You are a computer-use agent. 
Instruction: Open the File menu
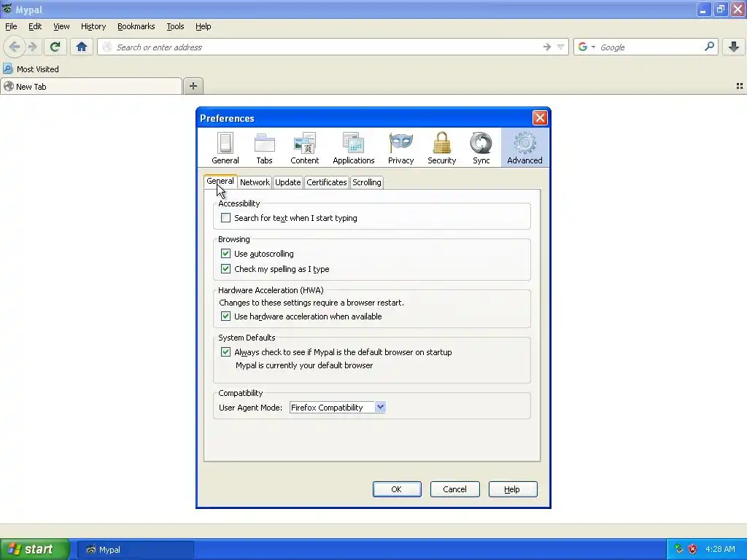(11, 26)
